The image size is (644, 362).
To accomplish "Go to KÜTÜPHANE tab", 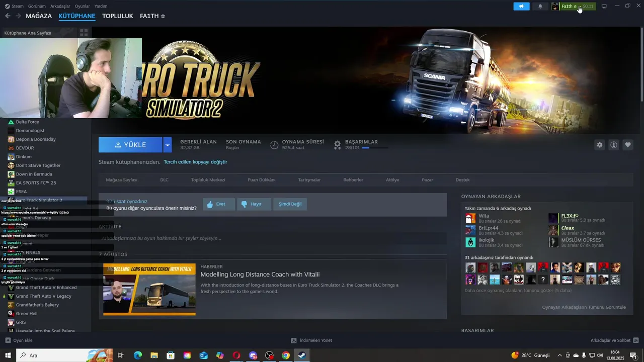I will coord(77,16).
